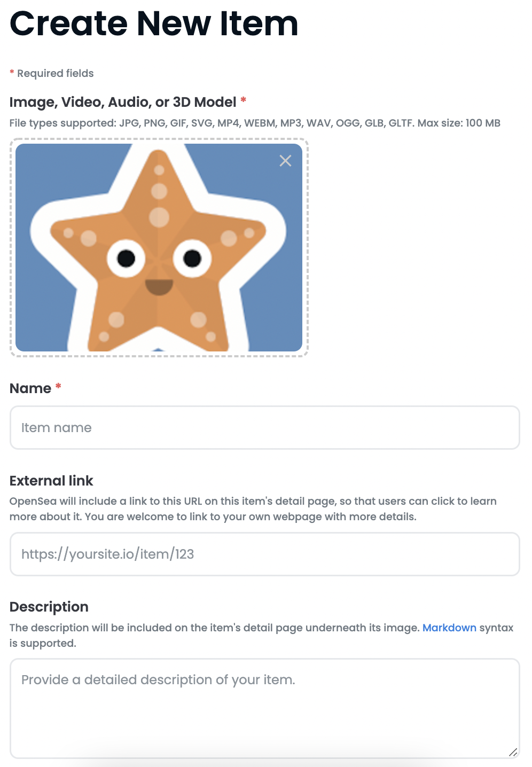Screen dimensions: 532x767
Task: Click the red asterisk beside 3D Model
Action: point(244,99)
